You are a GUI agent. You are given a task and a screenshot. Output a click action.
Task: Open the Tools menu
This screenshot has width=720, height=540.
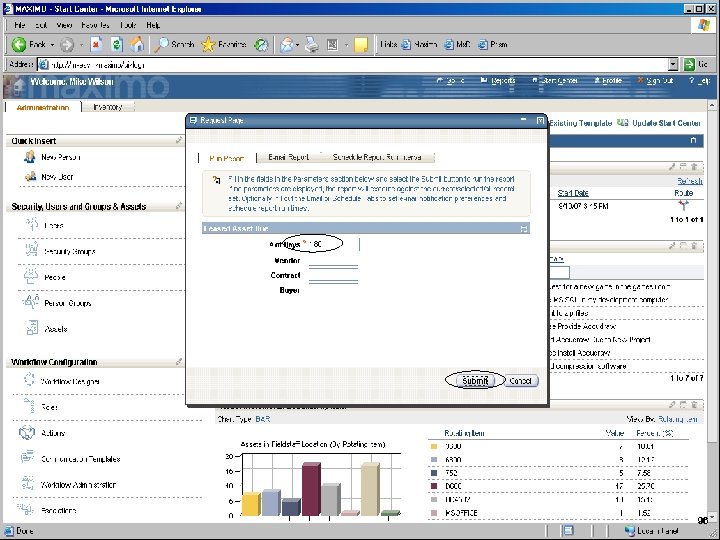tap(128, 25)
